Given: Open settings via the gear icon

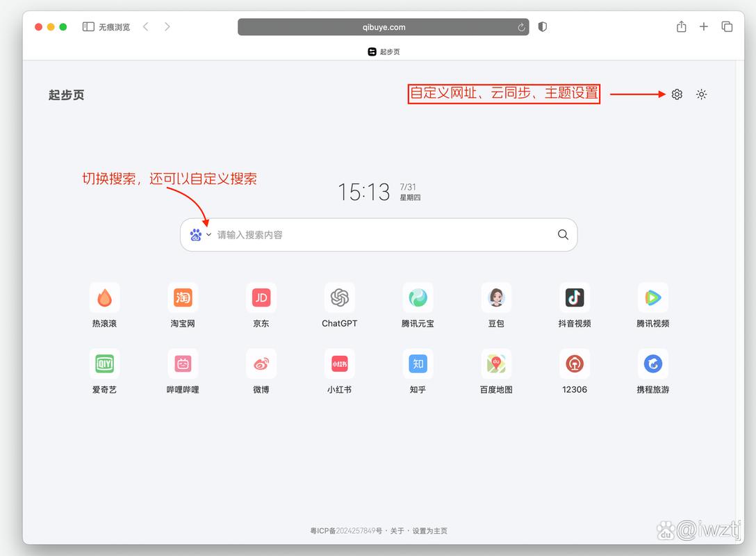Looking at the screenshot, I should (x=677, y=94).
